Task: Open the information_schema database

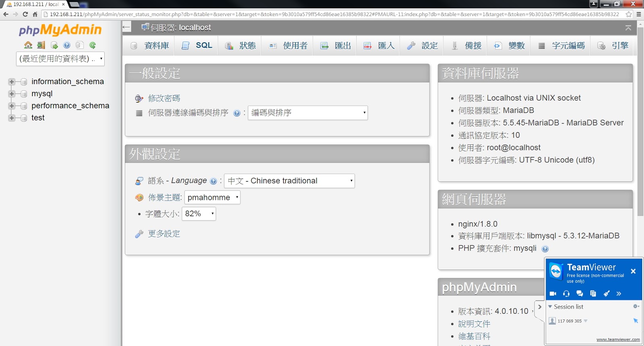Action: 68,82
